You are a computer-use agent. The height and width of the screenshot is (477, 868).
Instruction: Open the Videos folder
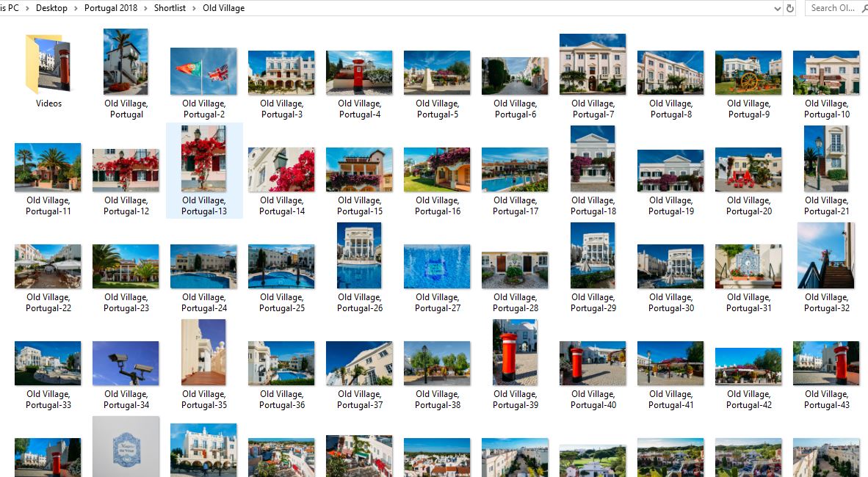[48, 64]
